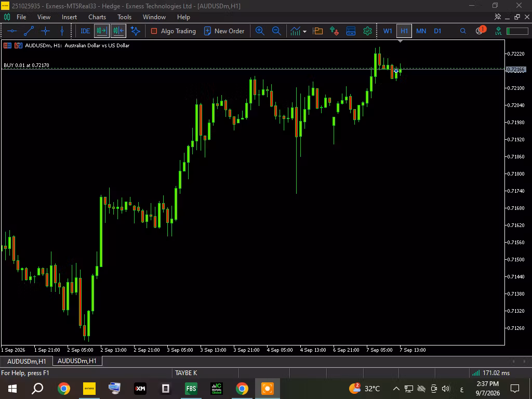Viewport: 532px width, 399px height.
Task: Toggle chart auto-scroll button
Action: click(102, 31)
